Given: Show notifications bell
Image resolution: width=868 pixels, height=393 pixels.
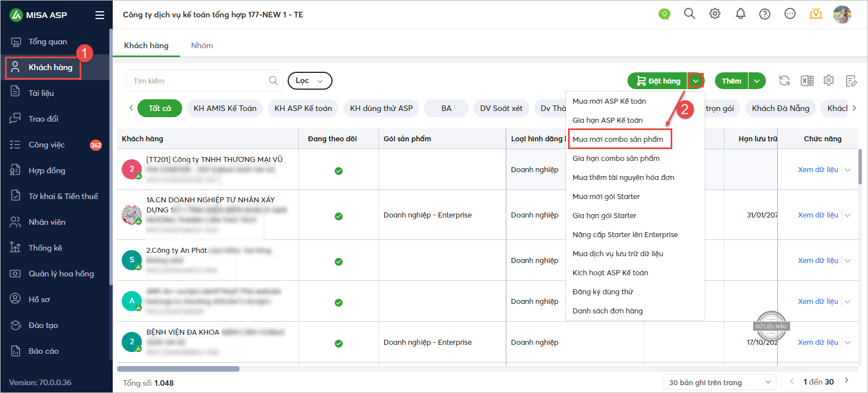Looking at the screenshot, I should pos(741,14).
